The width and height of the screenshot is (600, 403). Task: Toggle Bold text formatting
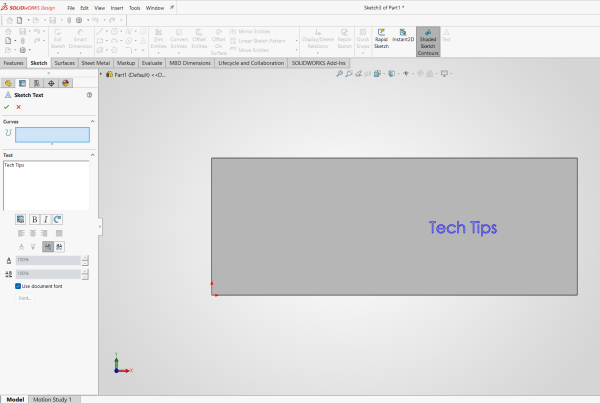34,219
